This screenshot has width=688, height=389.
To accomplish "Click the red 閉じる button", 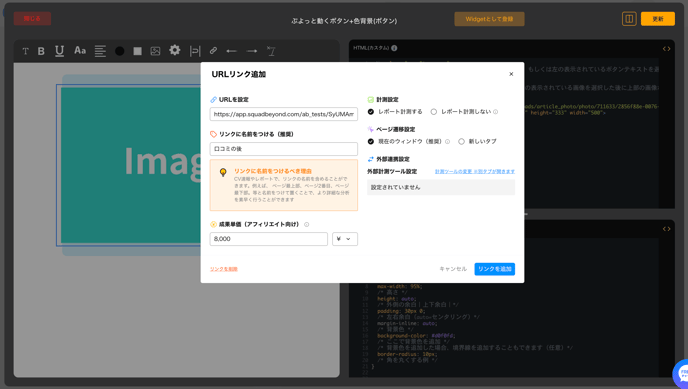I will click(x=32, y=18).
